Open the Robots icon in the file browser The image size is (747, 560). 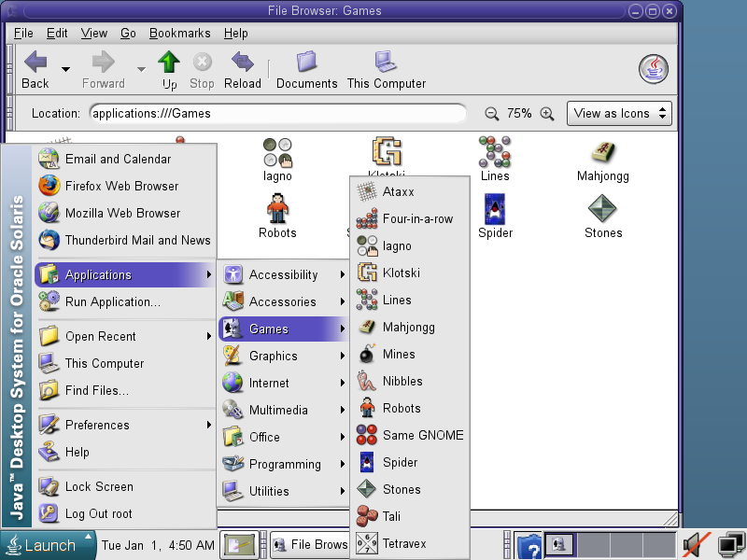click(277, 208)
